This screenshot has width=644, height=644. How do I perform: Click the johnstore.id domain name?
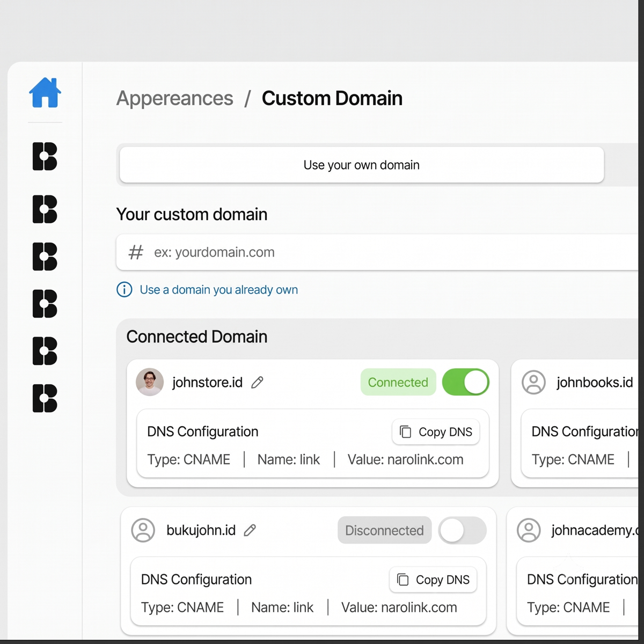click(207, 382)
